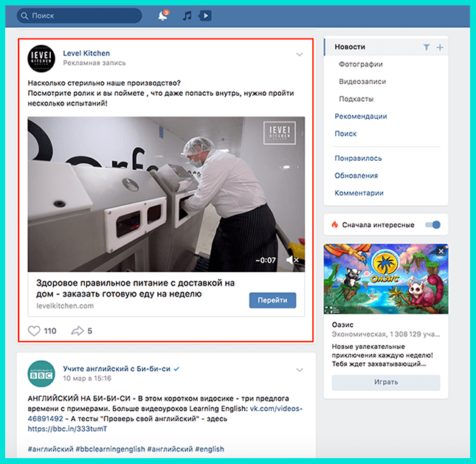Open the Обновления section

tap(356, 176)
